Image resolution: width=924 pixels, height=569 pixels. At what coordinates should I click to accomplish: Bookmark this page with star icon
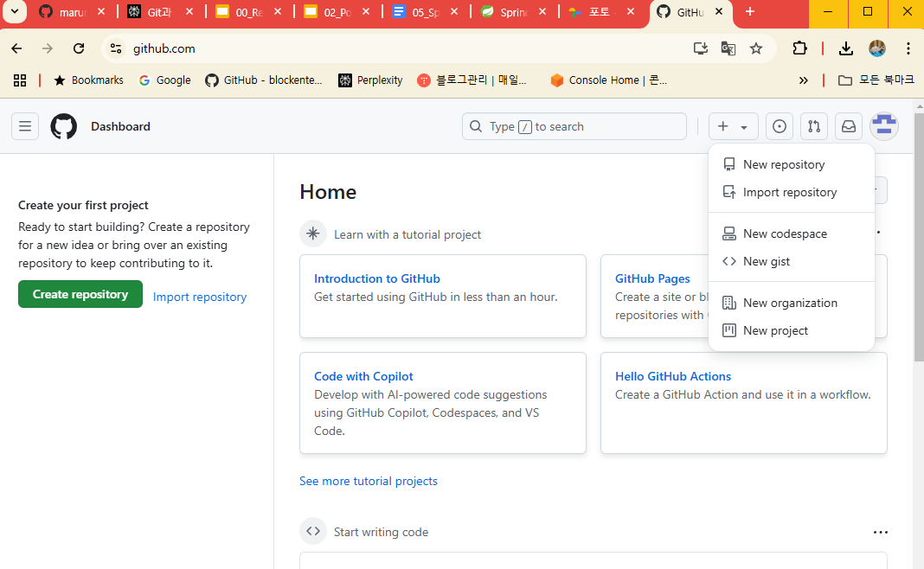pos(756,48)
